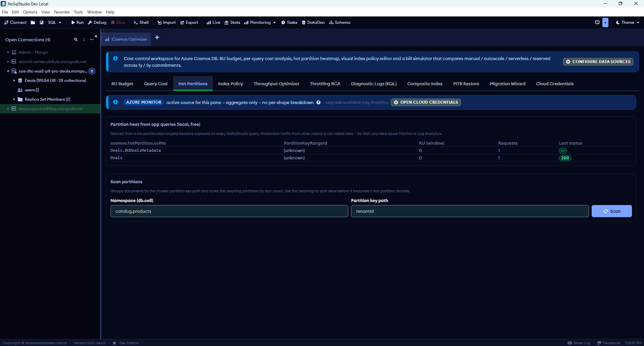Open the Tools menu
Viewport: 644px width, 346px height.
pyautogui.click(x=78, y=12)
